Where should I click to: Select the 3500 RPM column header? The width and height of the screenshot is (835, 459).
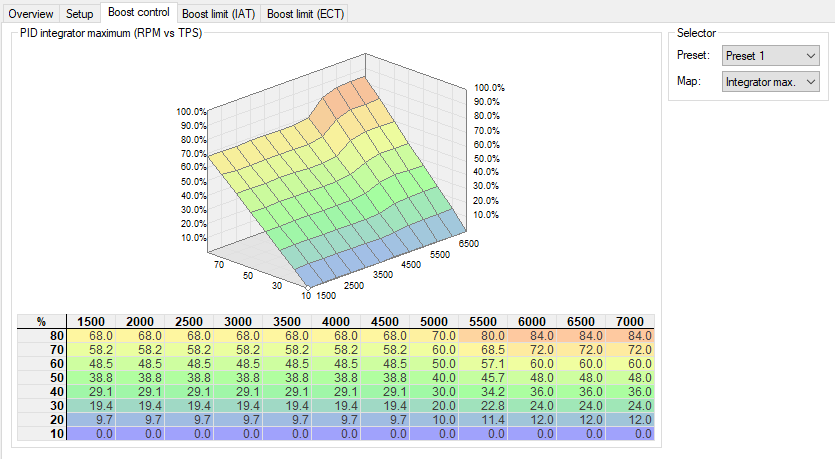[x=287, y=322]
